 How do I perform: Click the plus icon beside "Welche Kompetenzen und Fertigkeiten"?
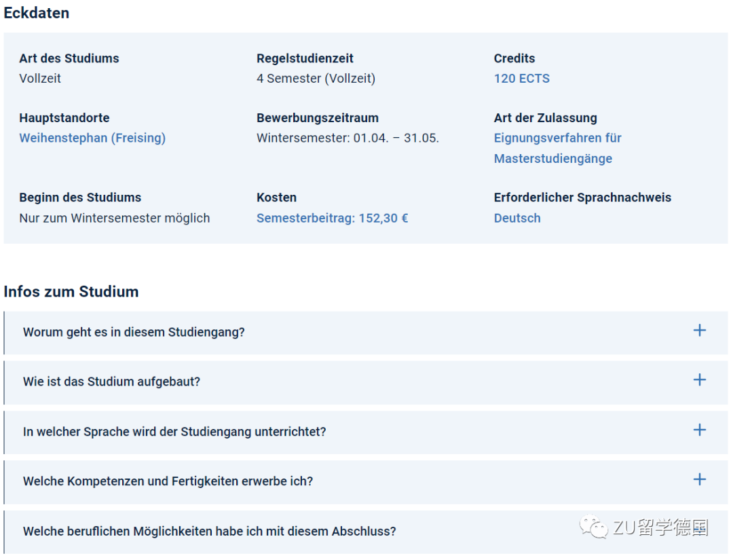coord(699,479)
